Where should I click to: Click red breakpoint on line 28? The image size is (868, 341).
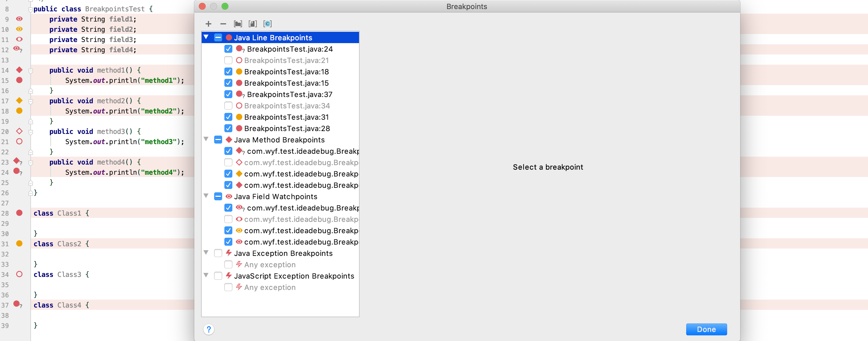[19, 213]
